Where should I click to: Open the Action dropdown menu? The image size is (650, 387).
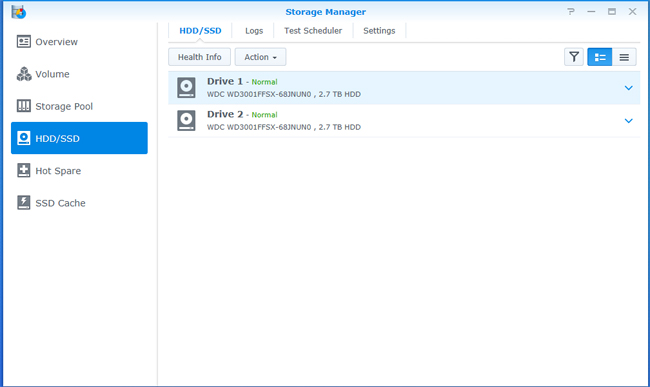[260, 57]
